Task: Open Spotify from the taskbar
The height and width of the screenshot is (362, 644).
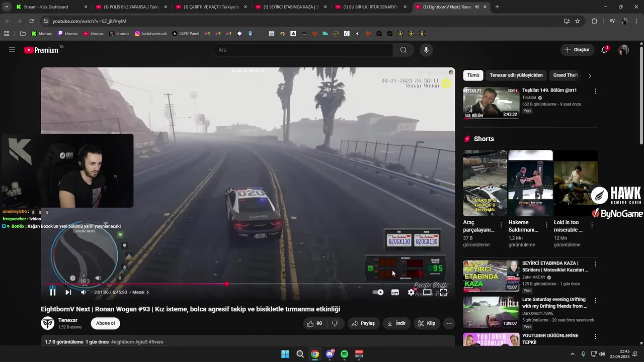Action: [345, 354]
